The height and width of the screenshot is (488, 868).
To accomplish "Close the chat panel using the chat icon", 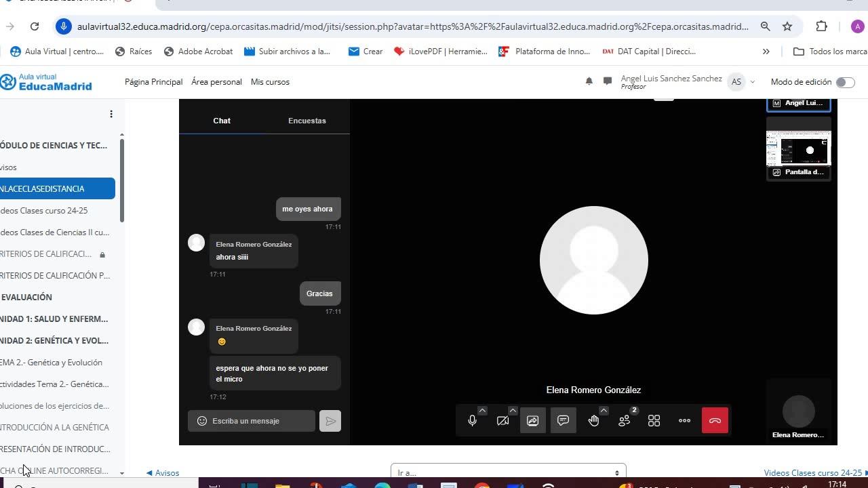I will 563,421.
